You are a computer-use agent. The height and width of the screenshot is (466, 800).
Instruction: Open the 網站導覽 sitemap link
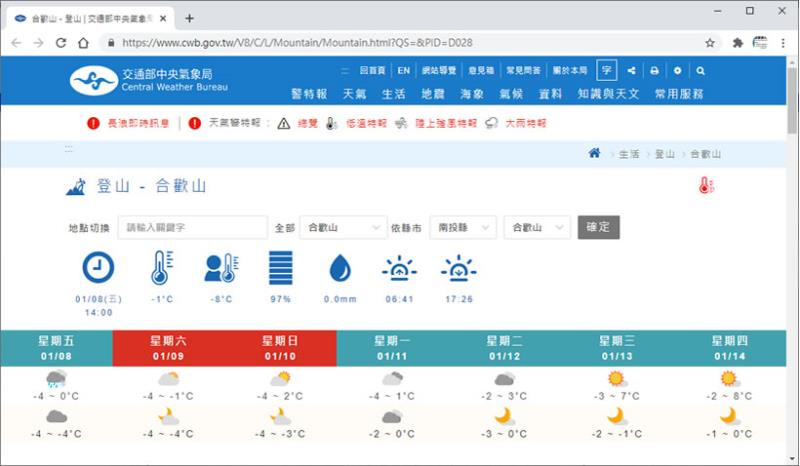point(439,70)
